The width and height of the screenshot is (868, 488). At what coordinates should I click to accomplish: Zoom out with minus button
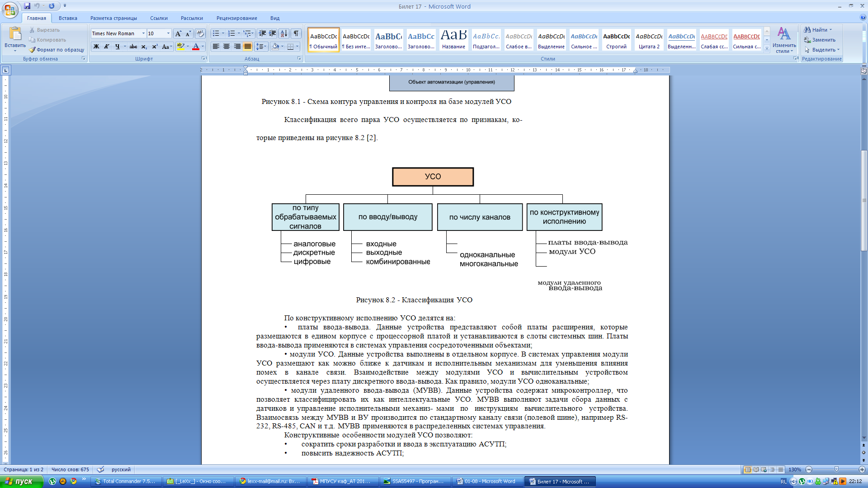(x=809, y=470)
